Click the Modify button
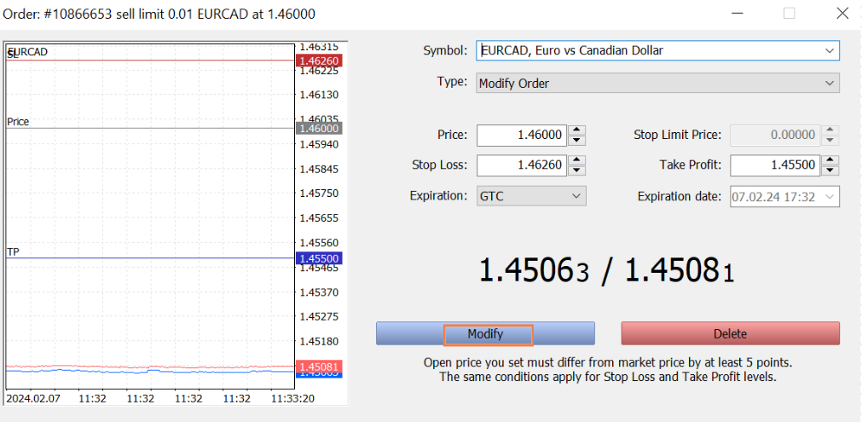The width and height of the screenshot is (868, 422). pos(485,334)
